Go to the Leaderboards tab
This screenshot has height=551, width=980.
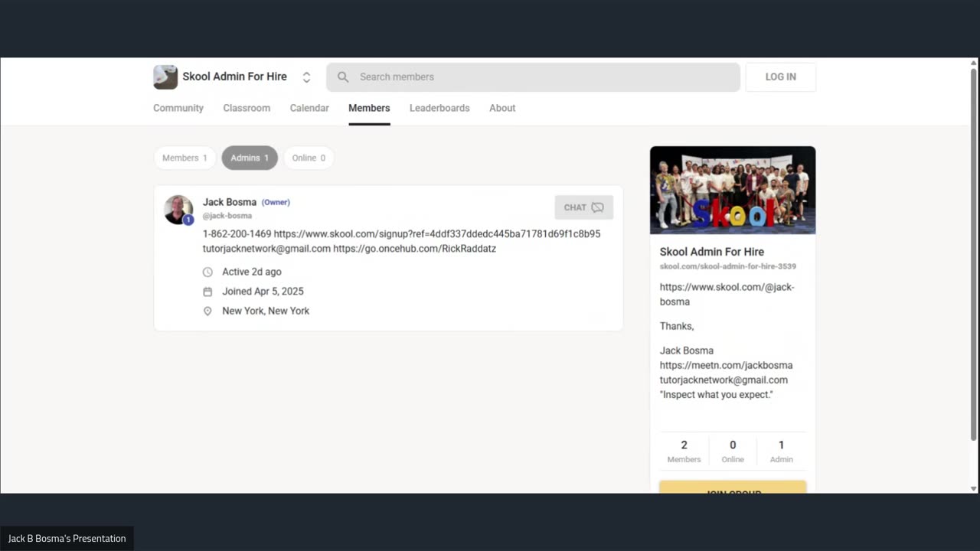pos(439,108)
